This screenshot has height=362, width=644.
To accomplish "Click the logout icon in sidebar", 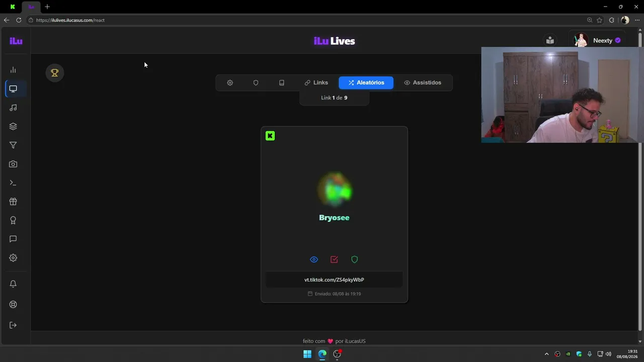I will click(x=13, y=325).
